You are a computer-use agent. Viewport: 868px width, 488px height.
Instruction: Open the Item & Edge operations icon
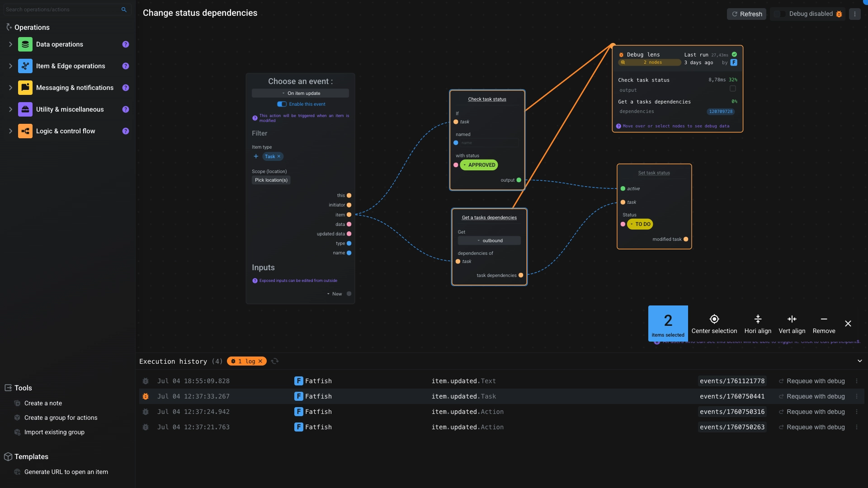coord(25,66)
